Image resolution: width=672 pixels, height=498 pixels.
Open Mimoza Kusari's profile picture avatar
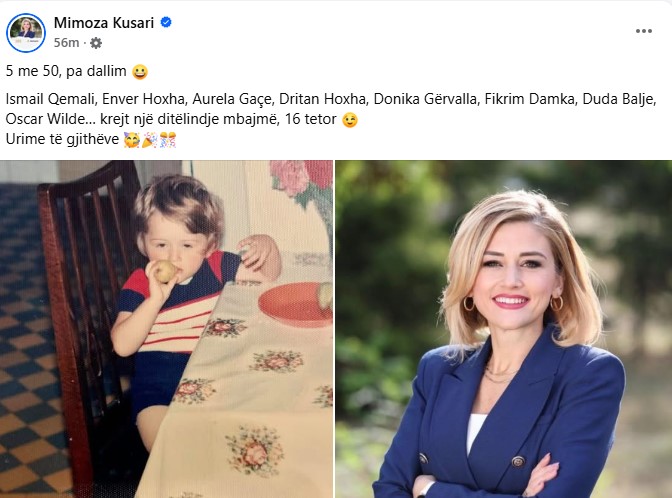[26, 33]
